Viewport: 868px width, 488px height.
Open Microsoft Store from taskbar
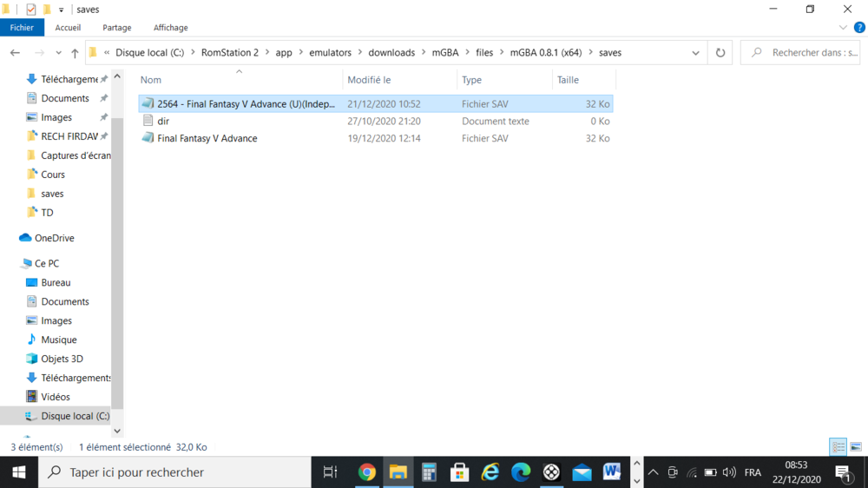(x=459, y=472)
